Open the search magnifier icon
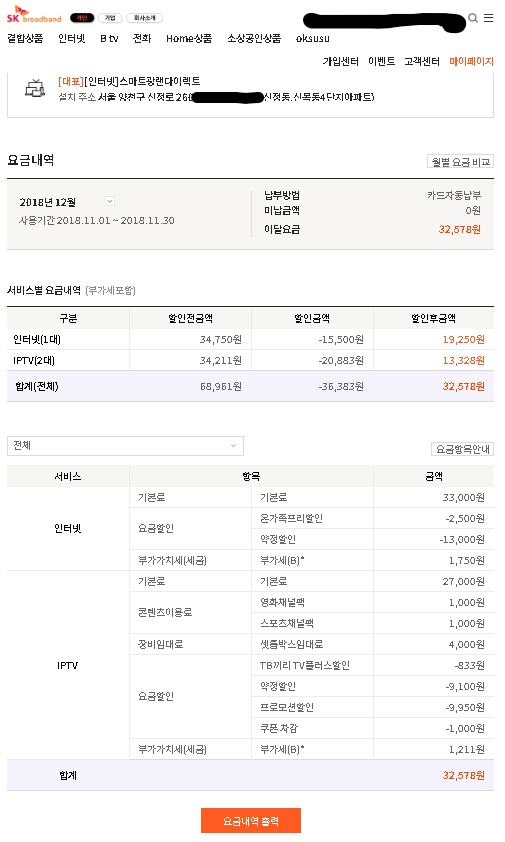Viewport: 505px width, 842px height. tap(473, 18)
